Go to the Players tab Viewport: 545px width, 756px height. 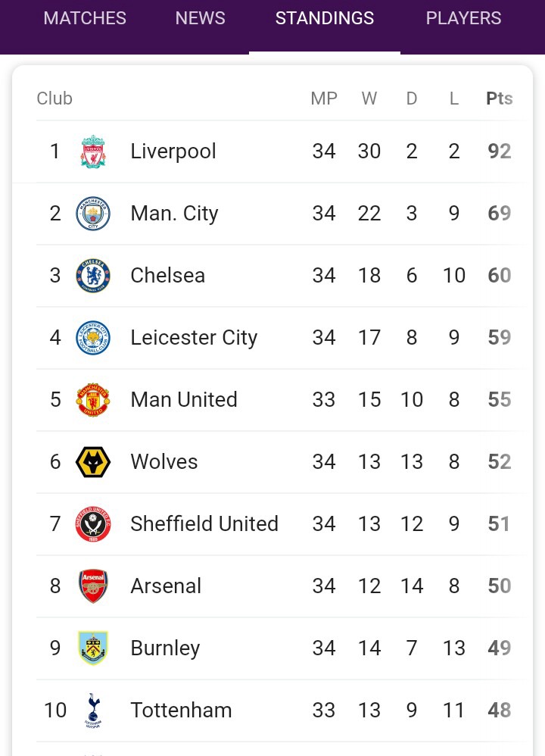463,18
